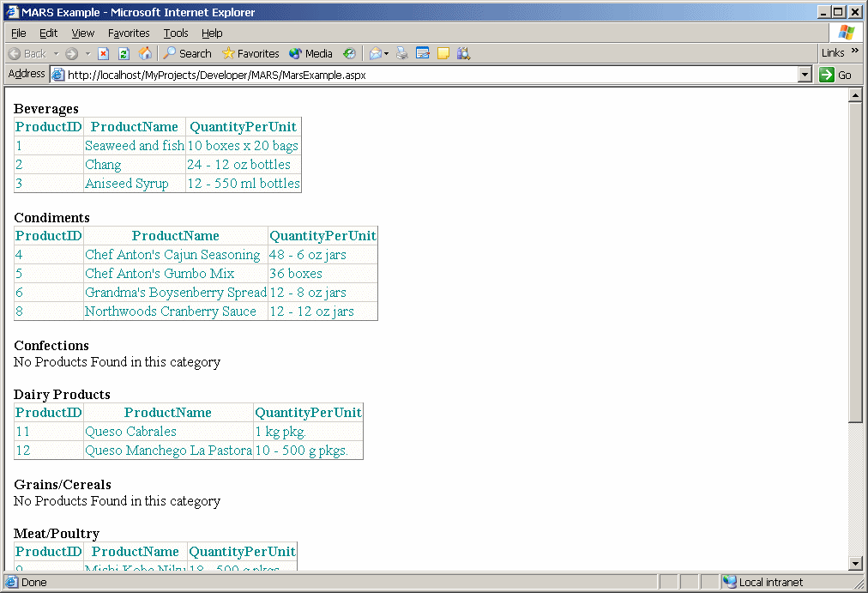
Task: Click the vertical scrollbar thumb
Action: pyautogui.click(x=855, y=263)
